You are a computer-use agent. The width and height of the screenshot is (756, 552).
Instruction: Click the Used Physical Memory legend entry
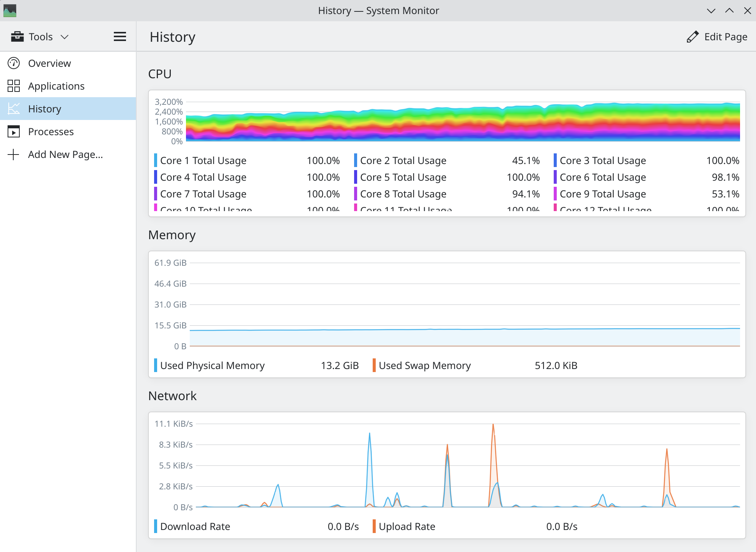pos(212,365)
